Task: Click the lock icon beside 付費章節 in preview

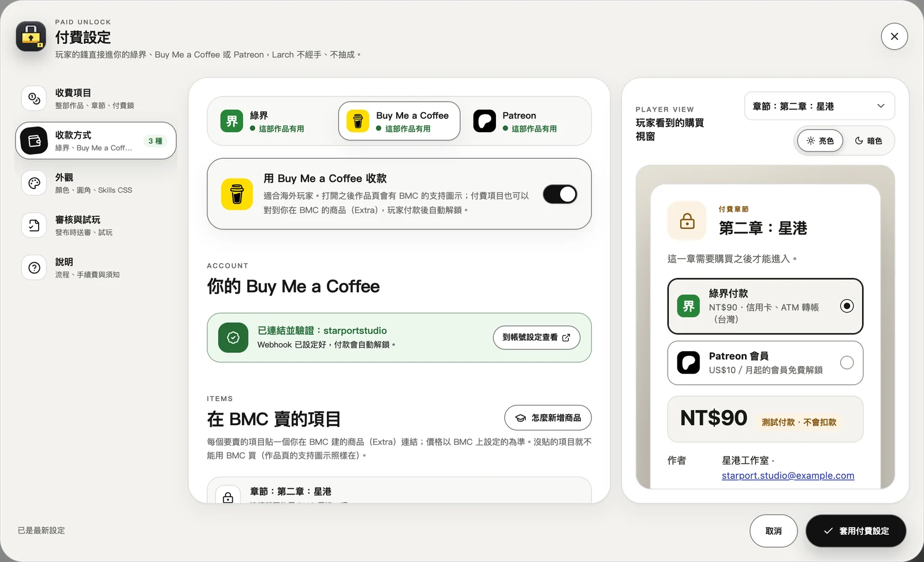Action: click(687, 221)
